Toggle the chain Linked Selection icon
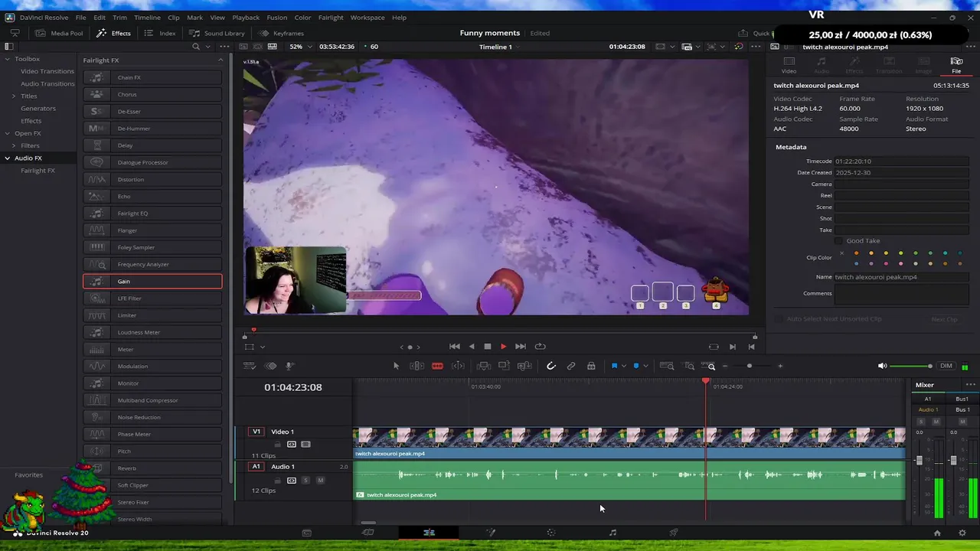Screen dimensions: 980x551 570,366
